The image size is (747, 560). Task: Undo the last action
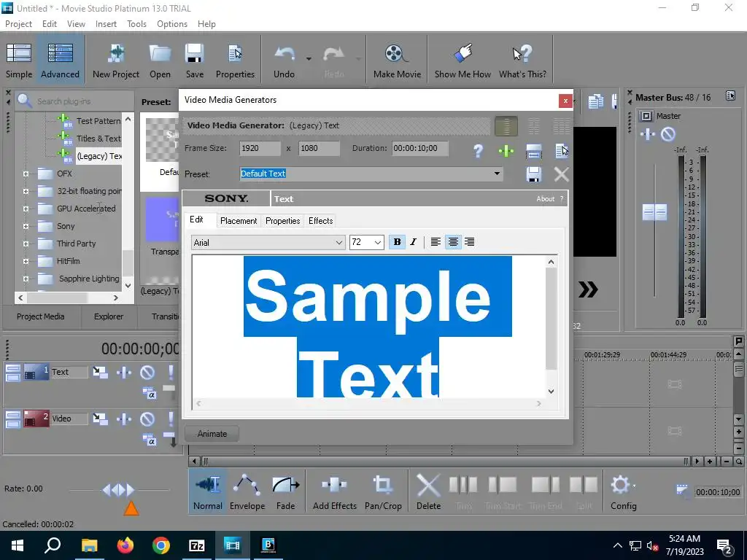pyautogui.click(x=284, y=61)
